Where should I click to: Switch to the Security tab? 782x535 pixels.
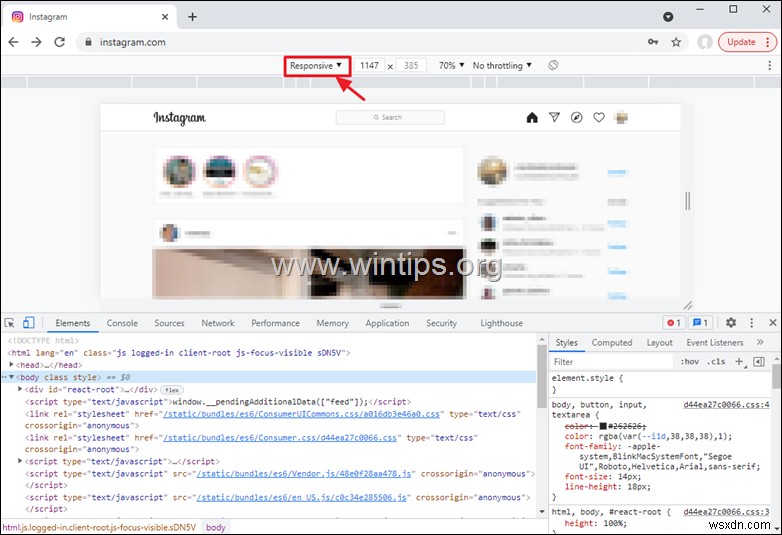pos(441,323)
